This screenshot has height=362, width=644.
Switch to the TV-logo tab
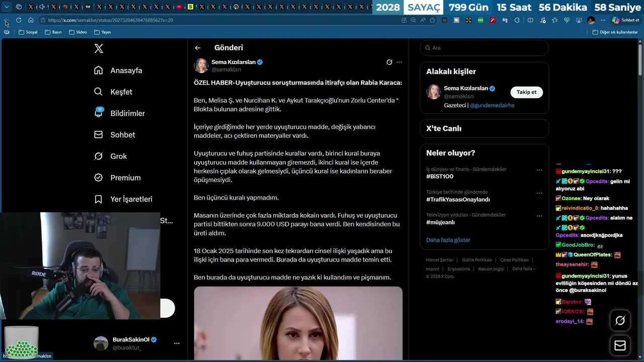click(x=88, y=7)
